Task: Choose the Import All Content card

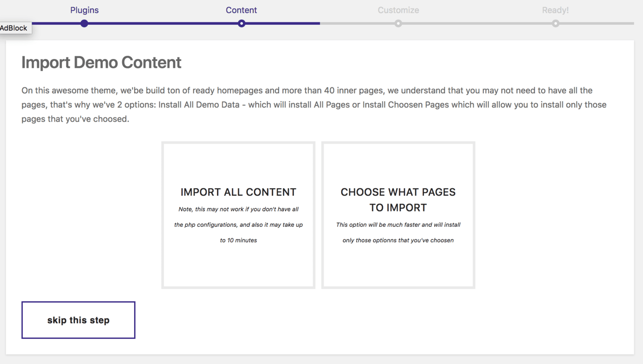Action: point(238,215)
